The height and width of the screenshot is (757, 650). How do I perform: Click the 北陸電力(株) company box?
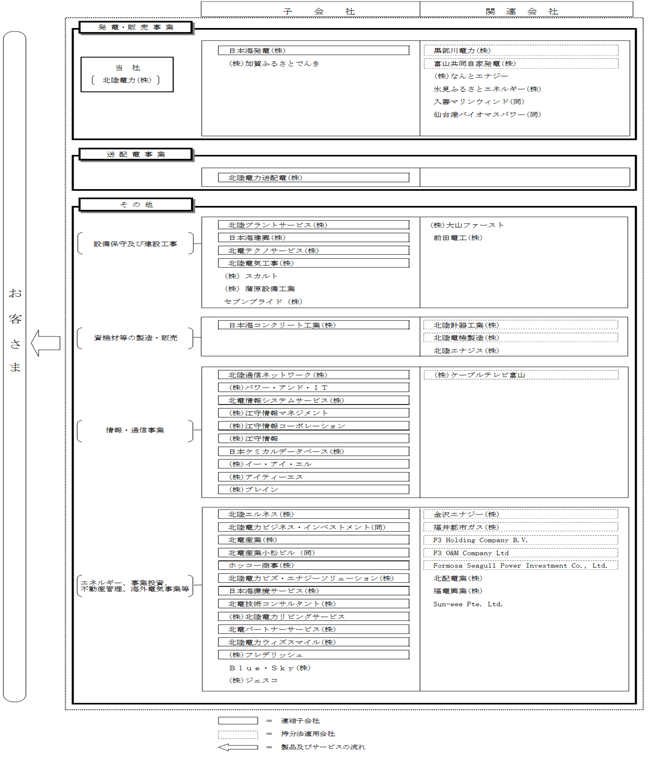(x=127, y=74)
